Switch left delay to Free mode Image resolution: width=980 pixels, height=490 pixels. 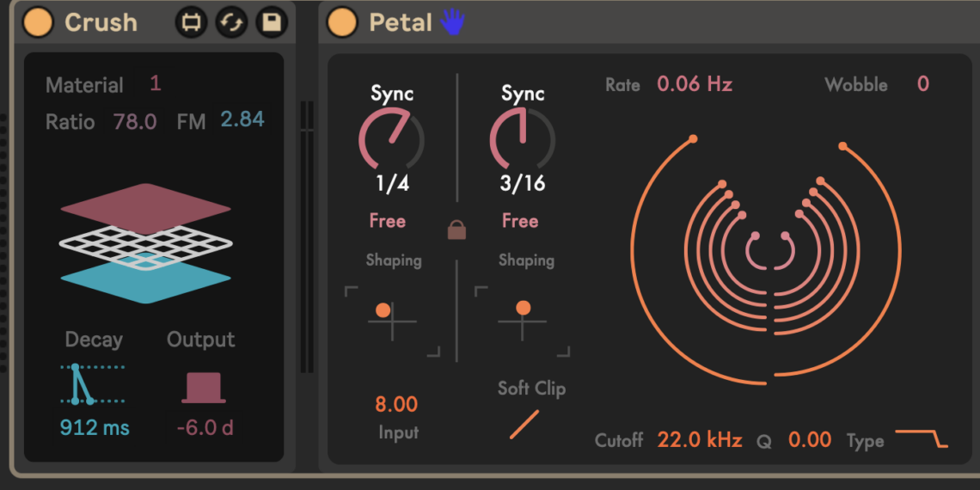pyautogui.click(x=387, y=221)
